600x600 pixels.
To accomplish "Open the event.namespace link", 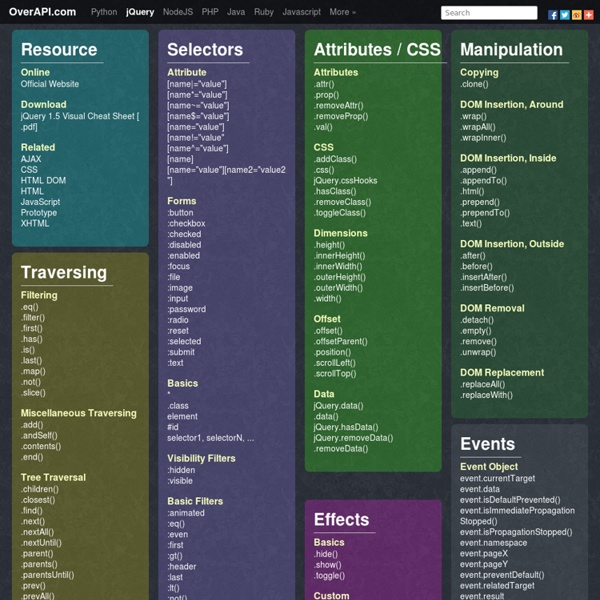I will (494, 542).
